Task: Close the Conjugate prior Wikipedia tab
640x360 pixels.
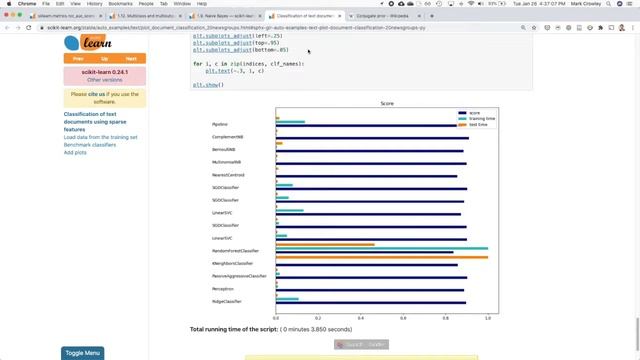Action: [419, 16]
